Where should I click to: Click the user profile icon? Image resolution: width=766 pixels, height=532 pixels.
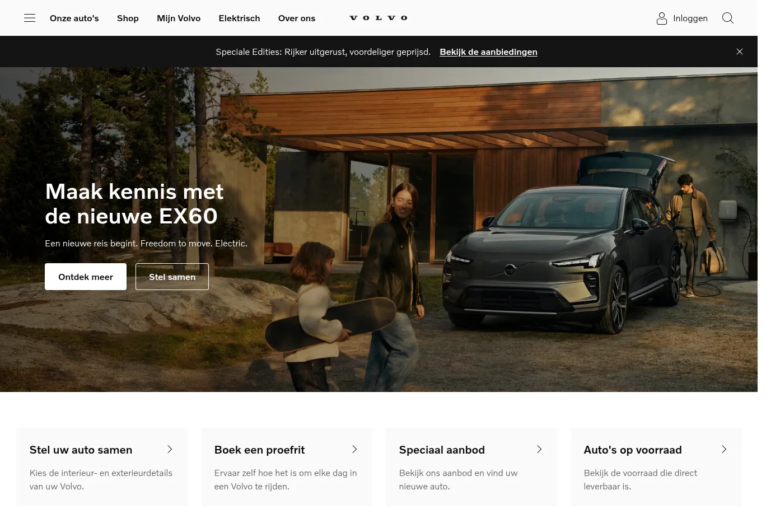pos(662,18)
